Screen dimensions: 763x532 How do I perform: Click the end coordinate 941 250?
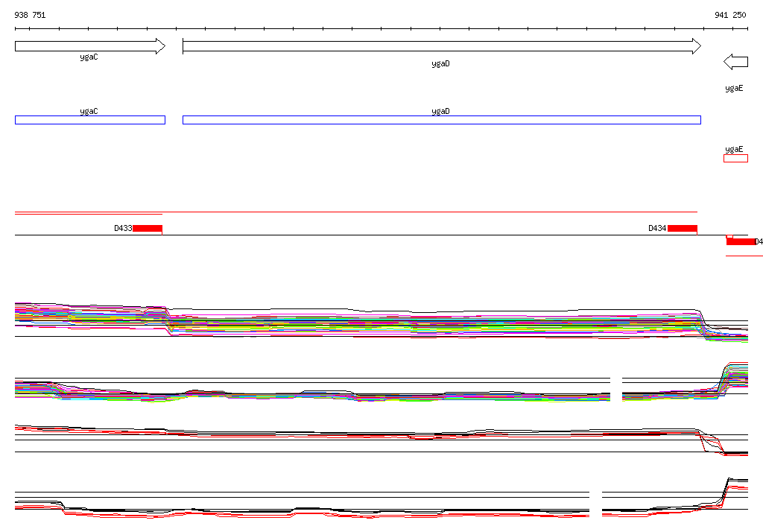[x=730, y=15]
